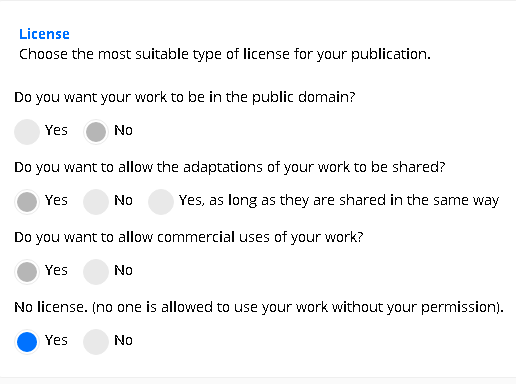Click the public domain question text

pos(185,97)
